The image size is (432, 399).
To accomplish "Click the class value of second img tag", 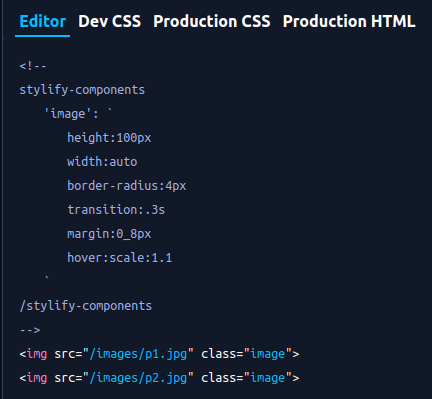I will (x=268, y=378).
